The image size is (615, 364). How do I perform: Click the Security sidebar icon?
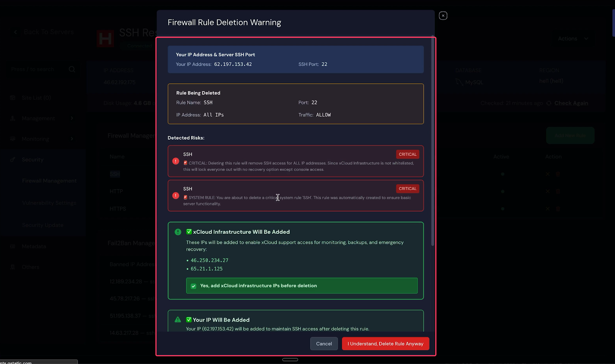[13, 160]
